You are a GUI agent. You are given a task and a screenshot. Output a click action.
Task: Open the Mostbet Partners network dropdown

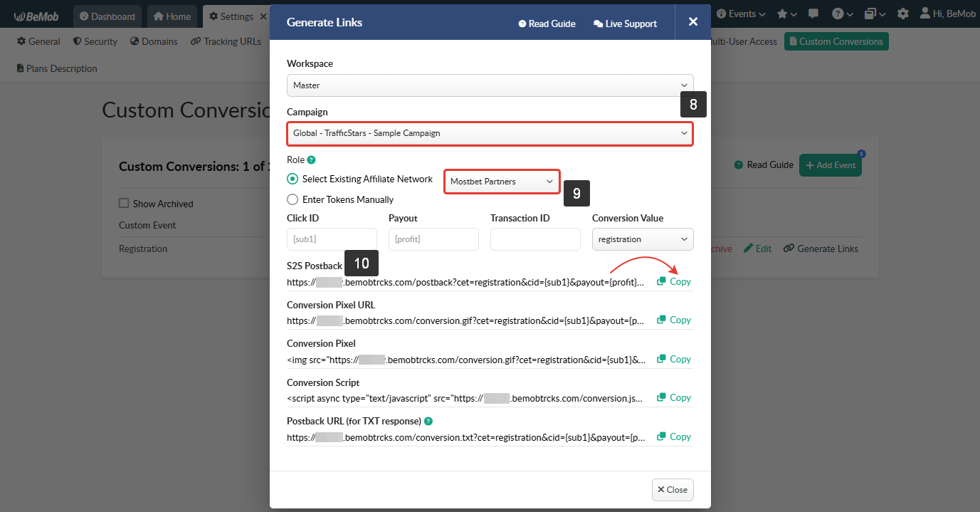(x=502, y=182)
